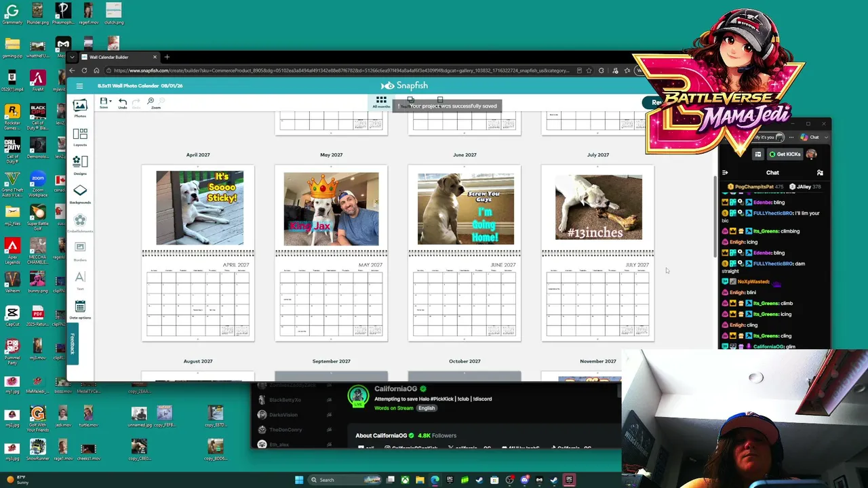Open Golf With Your Friends shortcut
Image resolution: width=868 pixels, height=488 pixels.
pyautogui.click(x=38, y=418)
